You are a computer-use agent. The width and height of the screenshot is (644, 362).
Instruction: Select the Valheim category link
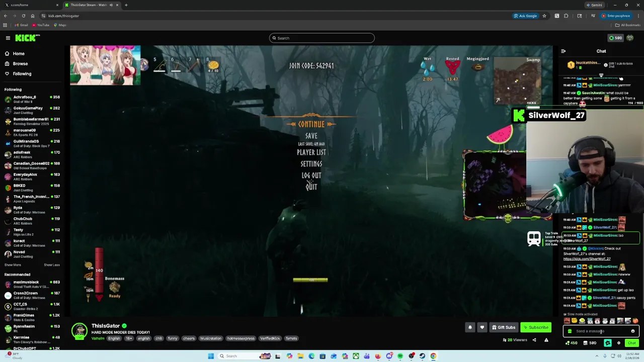98,338
